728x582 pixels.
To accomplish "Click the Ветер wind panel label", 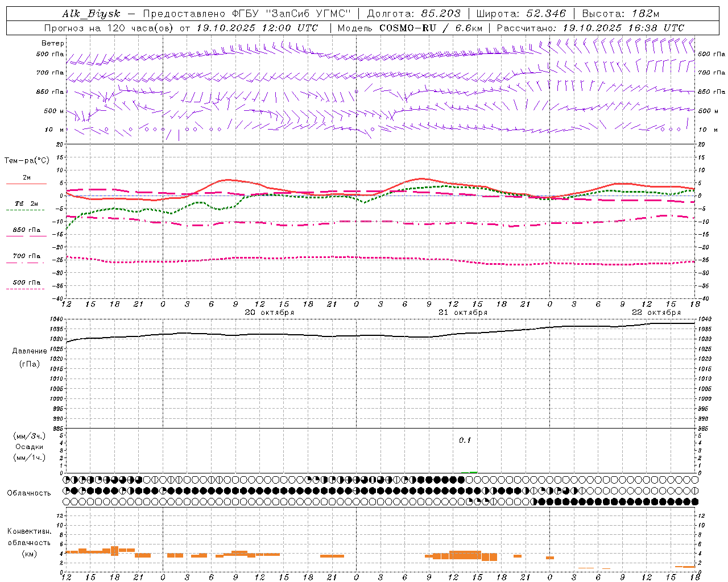I will tap(53, 43).
